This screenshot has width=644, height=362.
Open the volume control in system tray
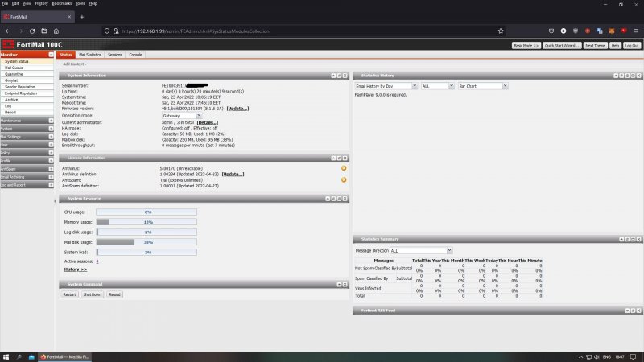pyautogui.click(x=597, y=357)
